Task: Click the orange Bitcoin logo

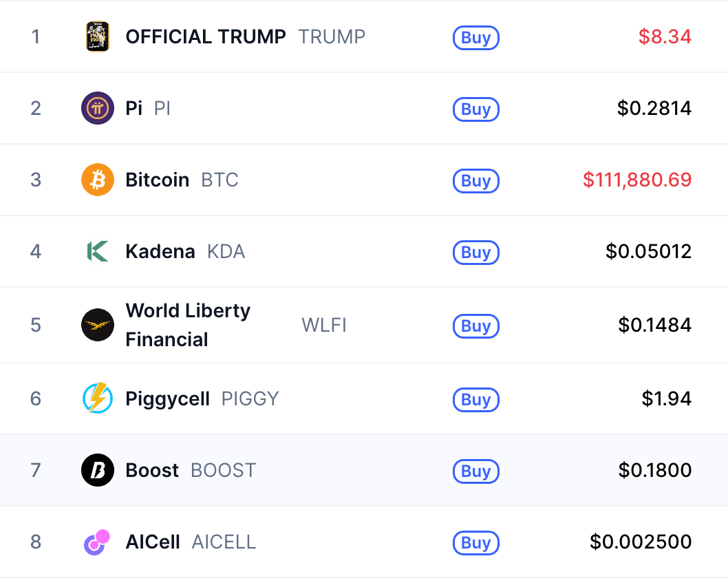Action: click(98, 180)
